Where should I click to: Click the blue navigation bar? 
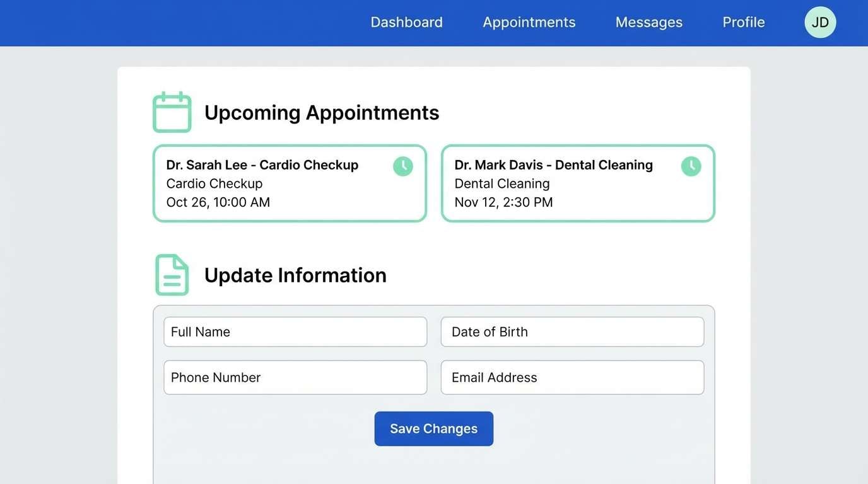pyautogui.click(x=189, y=22)
